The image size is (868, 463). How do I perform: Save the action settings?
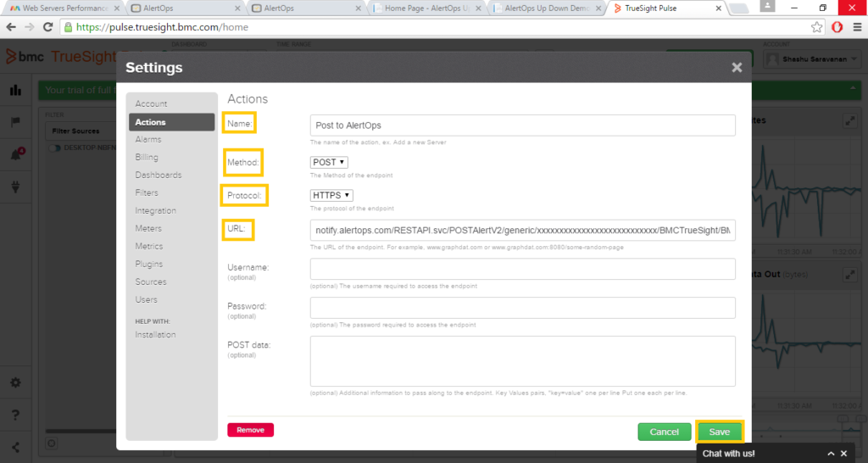[x=719, y=432]
